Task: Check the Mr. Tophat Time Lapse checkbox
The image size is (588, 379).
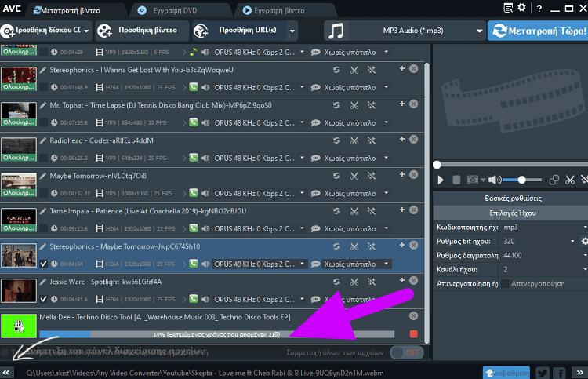Action: (43, 122)
